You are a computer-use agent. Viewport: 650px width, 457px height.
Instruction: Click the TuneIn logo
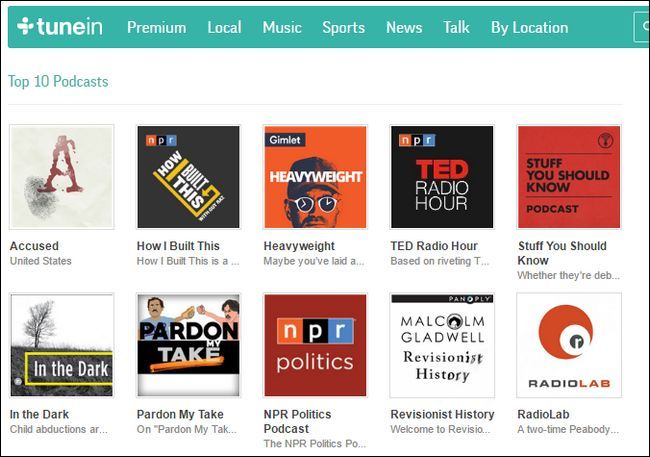pos(60,27)
